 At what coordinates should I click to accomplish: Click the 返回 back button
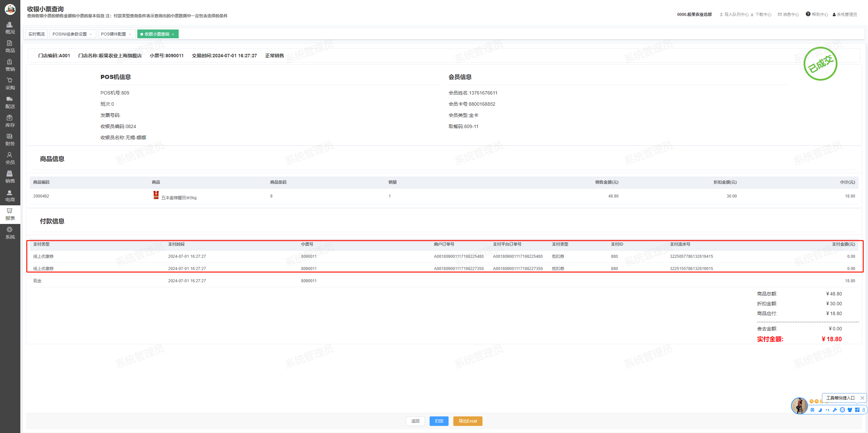(415, 421)
